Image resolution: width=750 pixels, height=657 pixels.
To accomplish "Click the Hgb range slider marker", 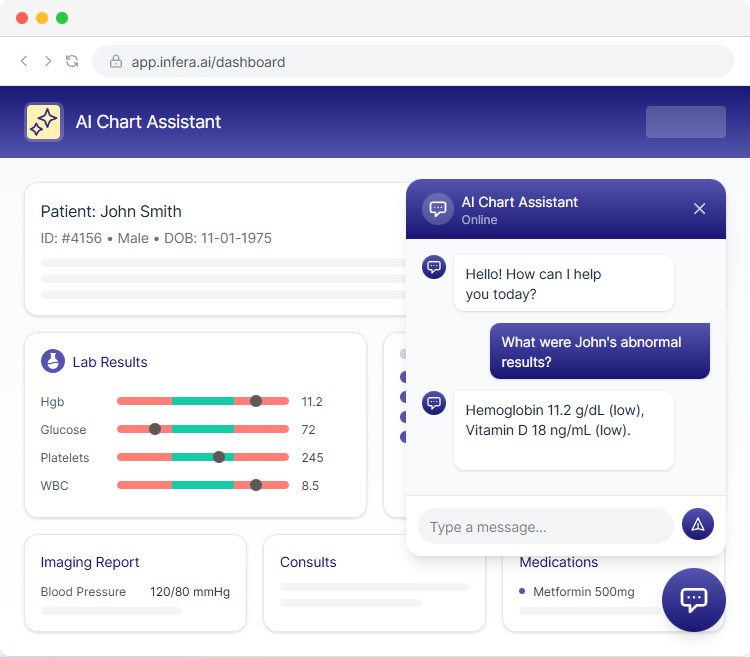I will (256, 401).
